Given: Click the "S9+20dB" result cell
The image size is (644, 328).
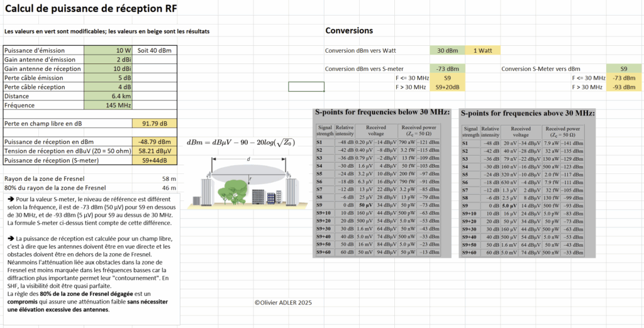Looking at the screenshot, I should (447, 87).
